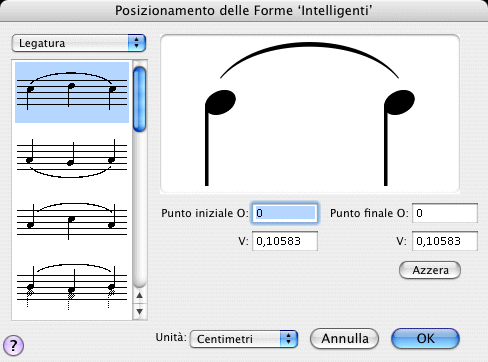This screenshot has width=488, height=362.
Task: Select the slur-above-stems-down thumbnail
Action: pos(72,92)
